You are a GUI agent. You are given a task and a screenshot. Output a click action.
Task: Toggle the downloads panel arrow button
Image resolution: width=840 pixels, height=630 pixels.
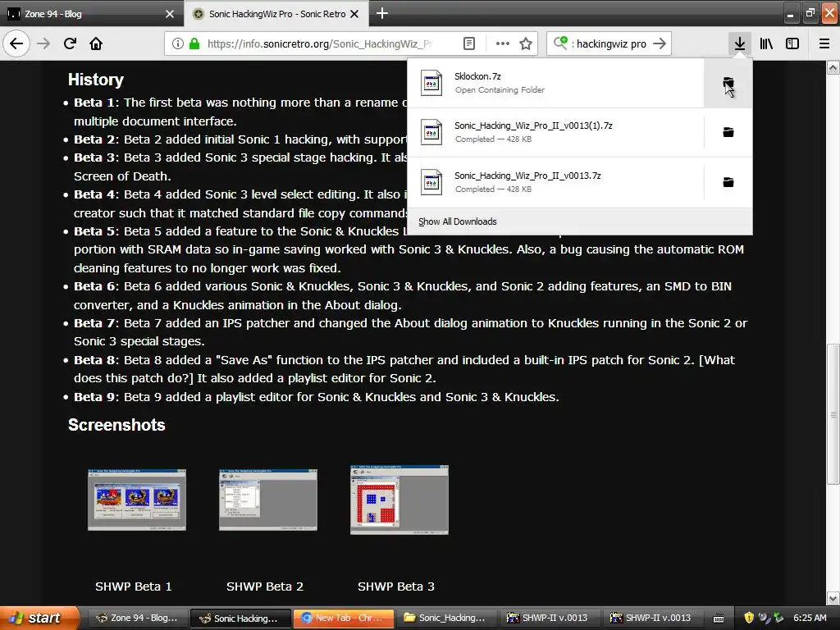tap(739, 43)
